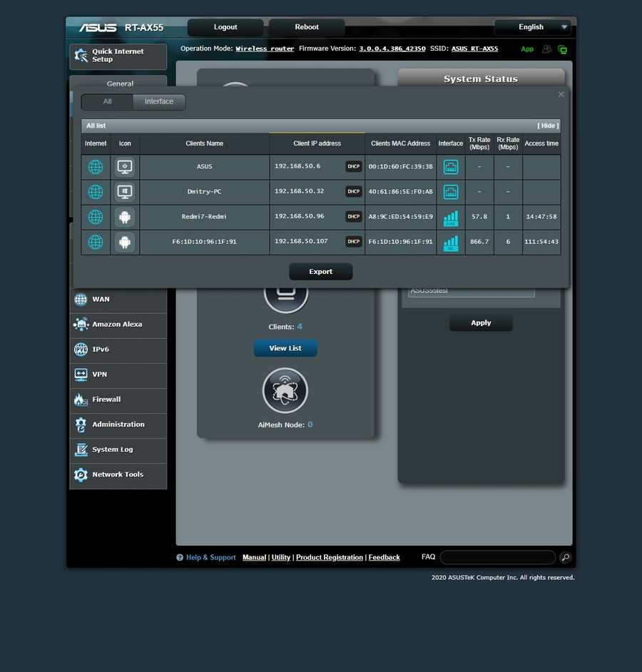Switch to the Interface tab

[158, 102]
